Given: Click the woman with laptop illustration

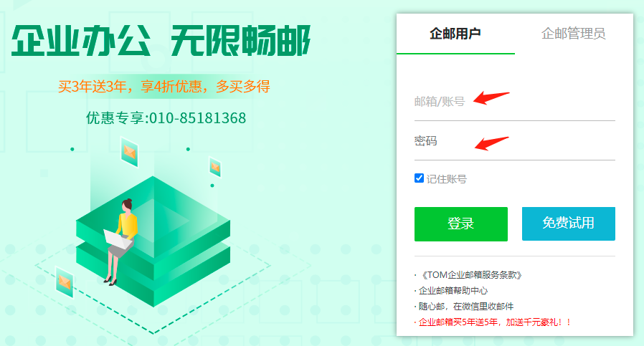Looking at the screenshot, I should (120, 242).
